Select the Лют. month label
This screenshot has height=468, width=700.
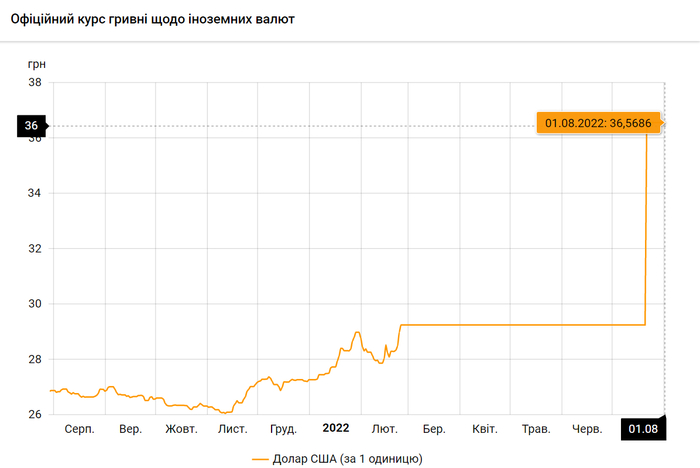[384, 429]
